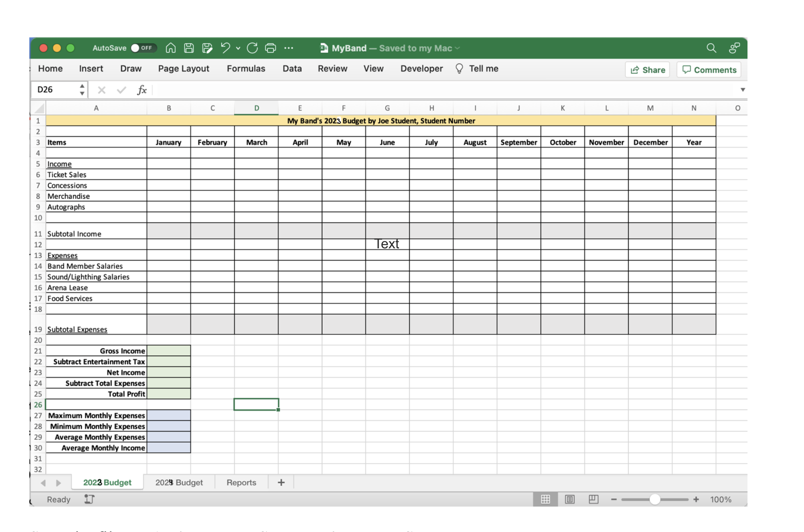Click the X to cancel cell entry
The image size is (804, 532).
102,90
